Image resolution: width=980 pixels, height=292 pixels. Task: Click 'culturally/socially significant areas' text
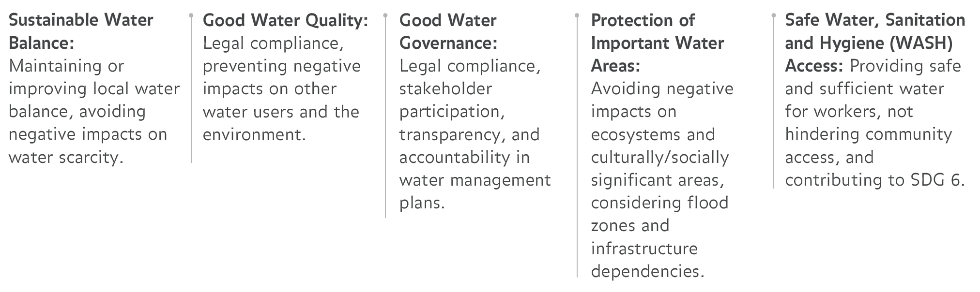click(x=660, y=169)
